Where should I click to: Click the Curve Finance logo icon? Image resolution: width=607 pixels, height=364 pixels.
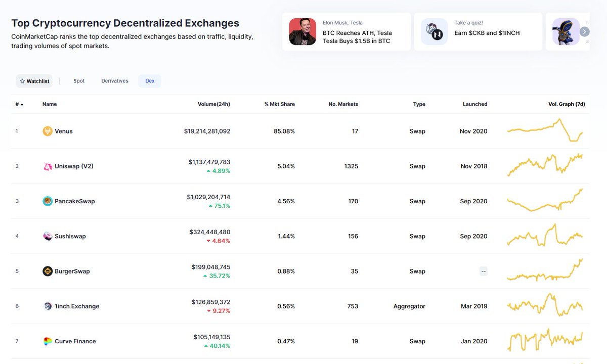48,341
